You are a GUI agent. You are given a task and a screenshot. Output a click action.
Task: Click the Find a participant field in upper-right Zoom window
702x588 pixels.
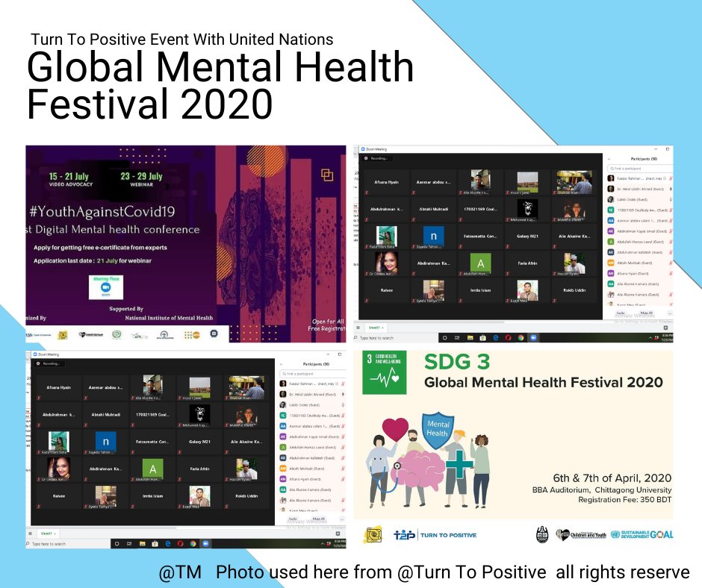point(640,168)
